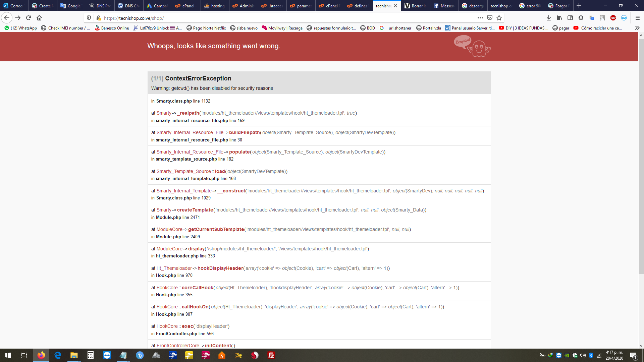Open Firefox account avatar icon

581,18
